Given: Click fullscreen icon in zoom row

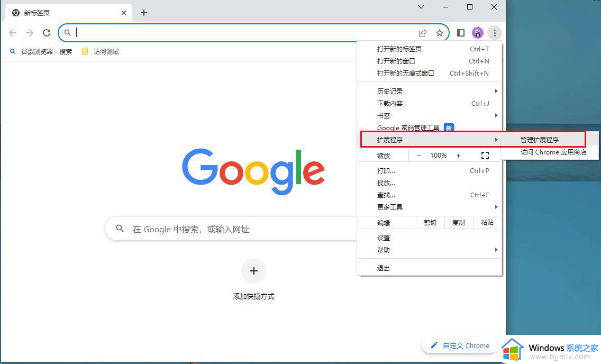Looking at the screenshot, I should point(485,156).
